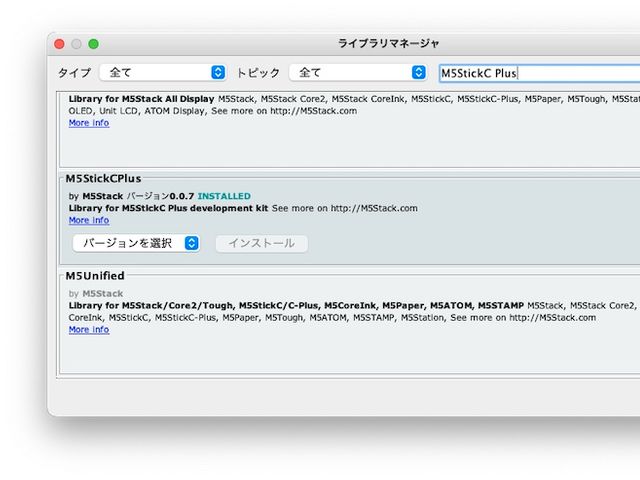Minimize the window using the yellow button
The image size is (640, 480).
(x=76, y=44)
